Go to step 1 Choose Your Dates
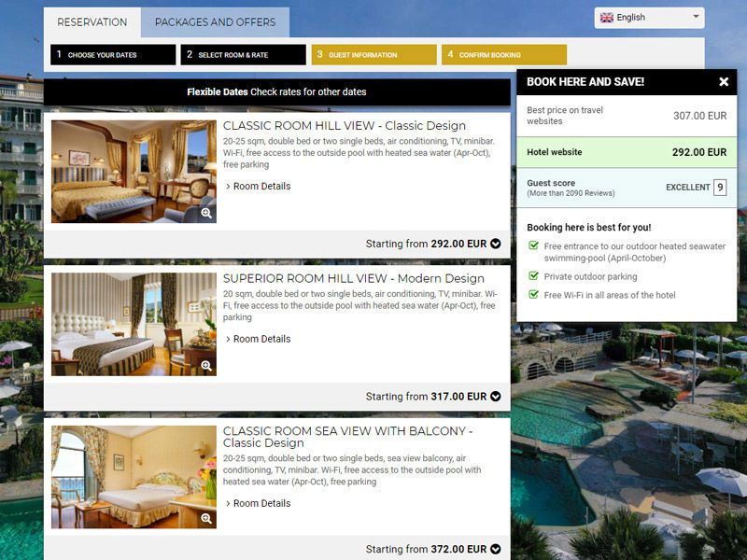Screen dimensions: 747x560 pyautogui.click(x=112, y=55)
